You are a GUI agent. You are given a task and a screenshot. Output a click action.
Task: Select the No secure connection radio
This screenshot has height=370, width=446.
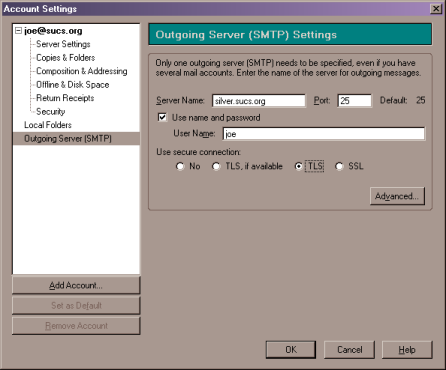[x=180, y=166]
